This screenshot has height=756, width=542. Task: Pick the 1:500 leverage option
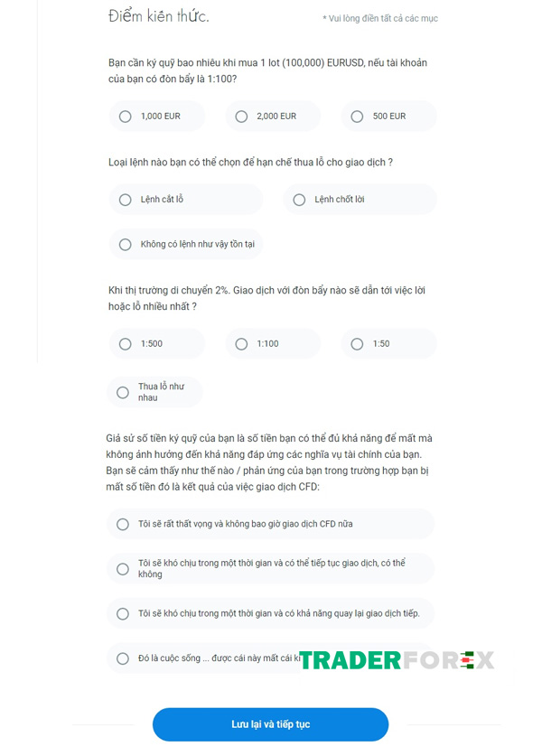(156, 344)
